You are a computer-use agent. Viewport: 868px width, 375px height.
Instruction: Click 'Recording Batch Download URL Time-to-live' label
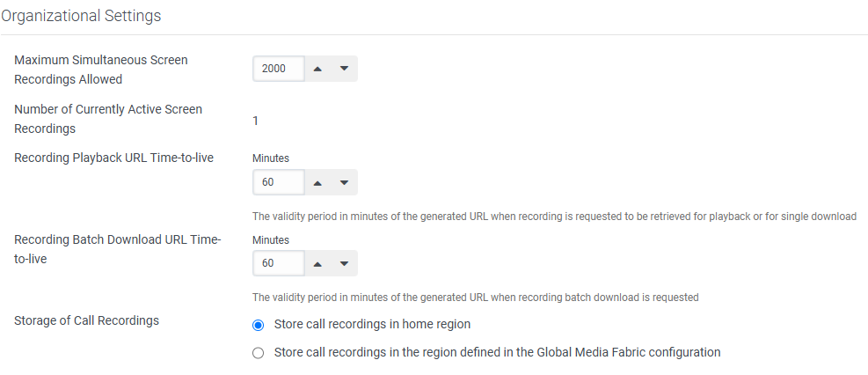117,249
